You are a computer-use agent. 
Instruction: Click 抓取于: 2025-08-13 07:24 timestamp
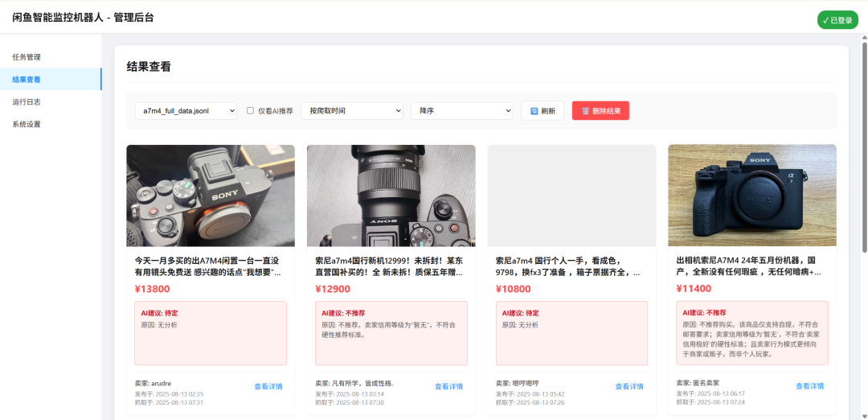710,401
